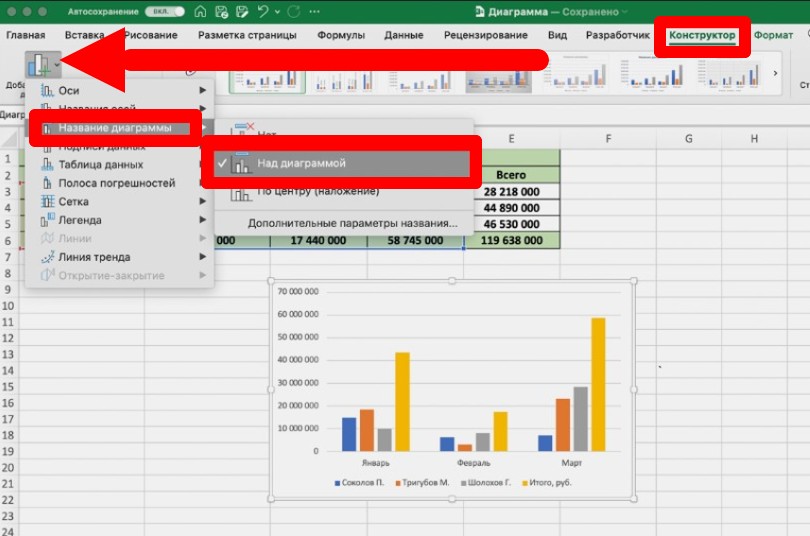Expand the Axes (Оси) submenu arrow
Image resolution: width=810 pixels, height=536 pixels.
pyautogui.click(x=203, y=91)
